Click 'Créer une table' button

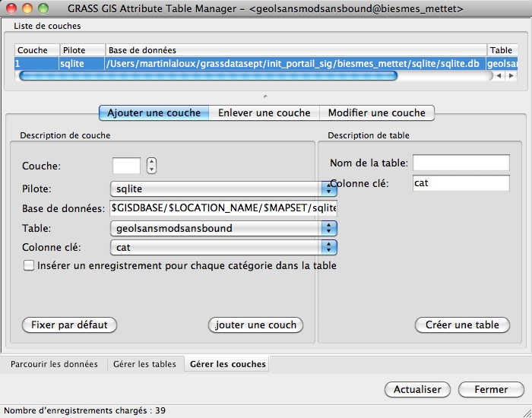[462, 325]
